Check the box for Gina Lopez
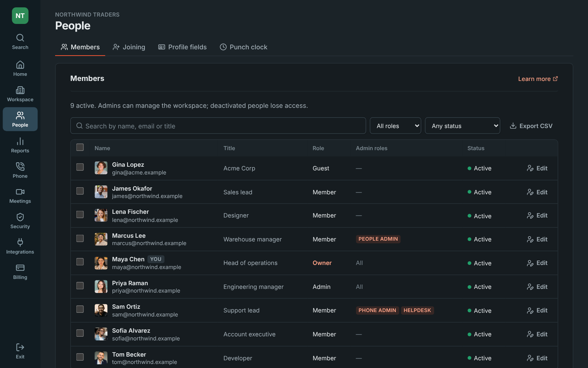Screen dimensions: 588x368 pos(80,167)
